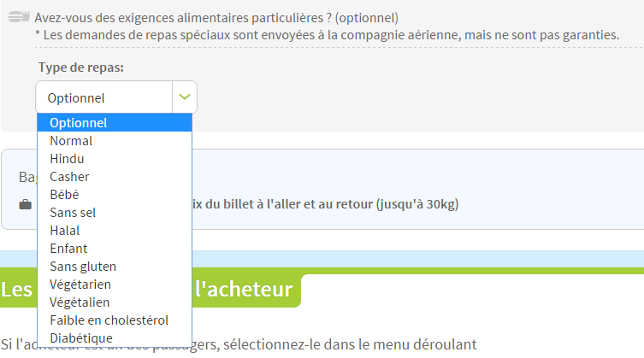
Task: Select the Végétalien option
Action: tap(115, 302)
